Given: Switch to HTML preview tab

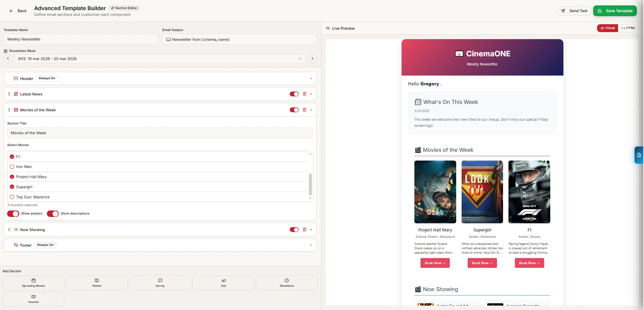Looking at the screenshot, I should [x=628, y=28].
